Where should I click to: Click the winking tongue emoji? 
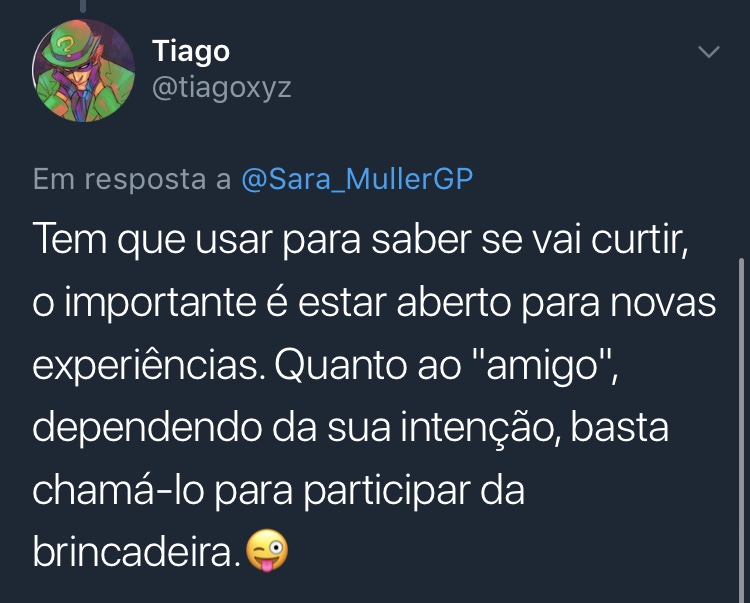point(267,550)
